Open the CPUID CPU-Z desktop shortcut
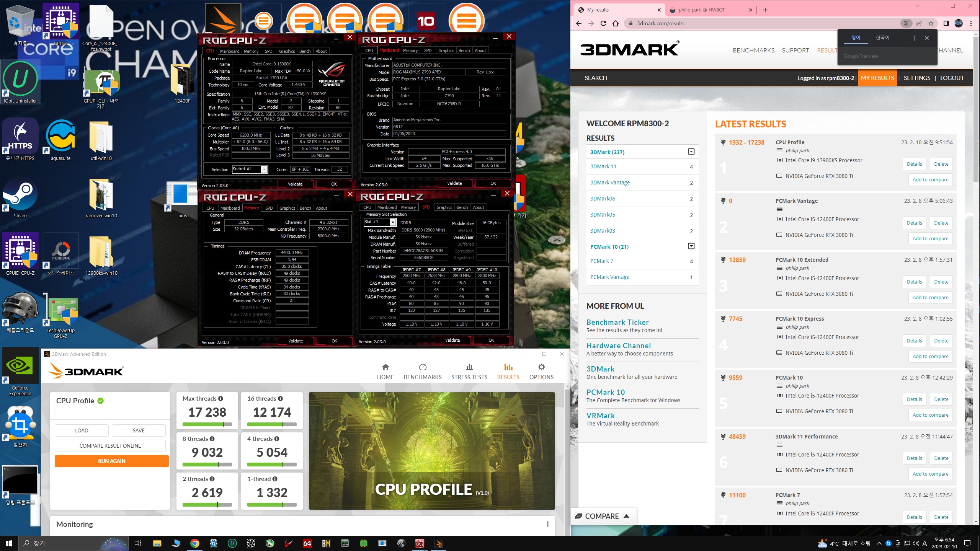This screenshot has height=551, width=980. [20, 254]
